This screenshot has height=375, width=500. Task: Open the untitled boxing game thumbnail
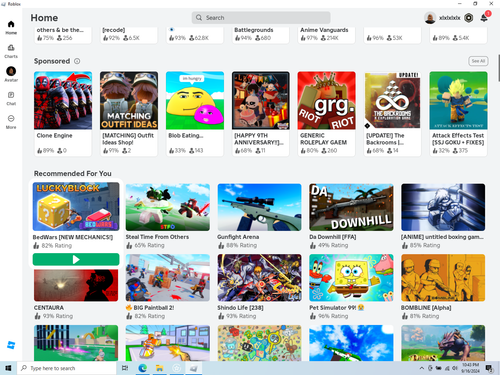[443, 207]
